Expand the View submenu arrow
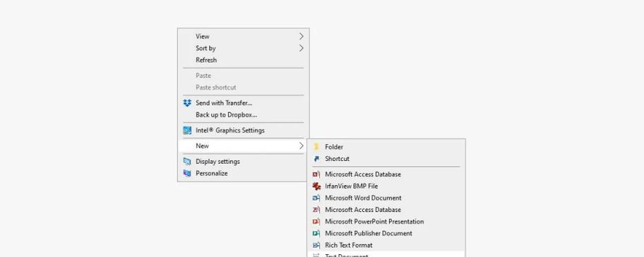The image size is (644, 257). pyautogui.click(x=302, y=37)
